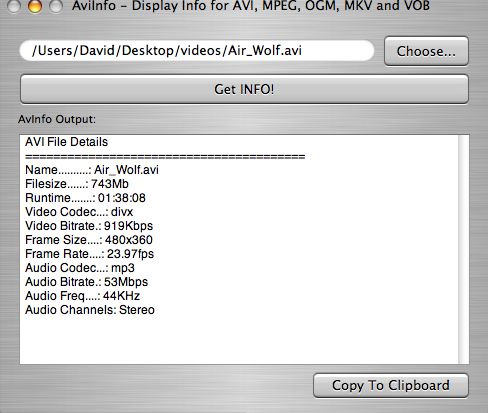Click the window zoom button
This screenshot has height=413, width=488.
(x=55, y=6)
